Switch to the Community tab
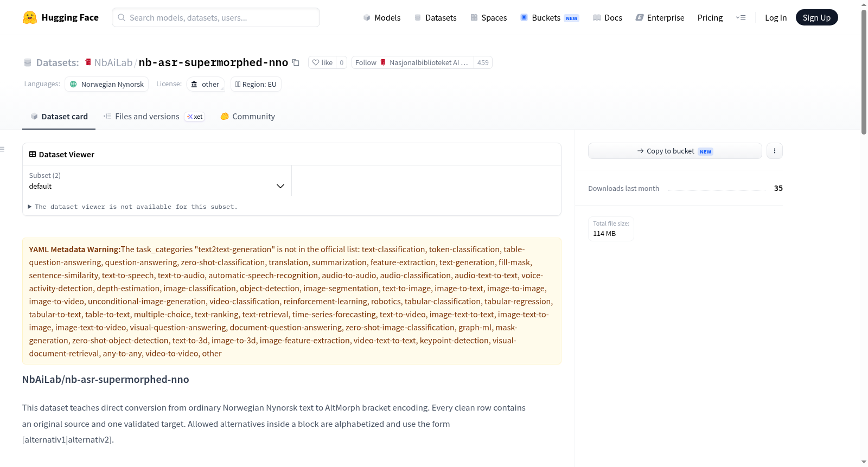Image resolution: width=868 pixels, height=467 pixels. coord(248,117)
